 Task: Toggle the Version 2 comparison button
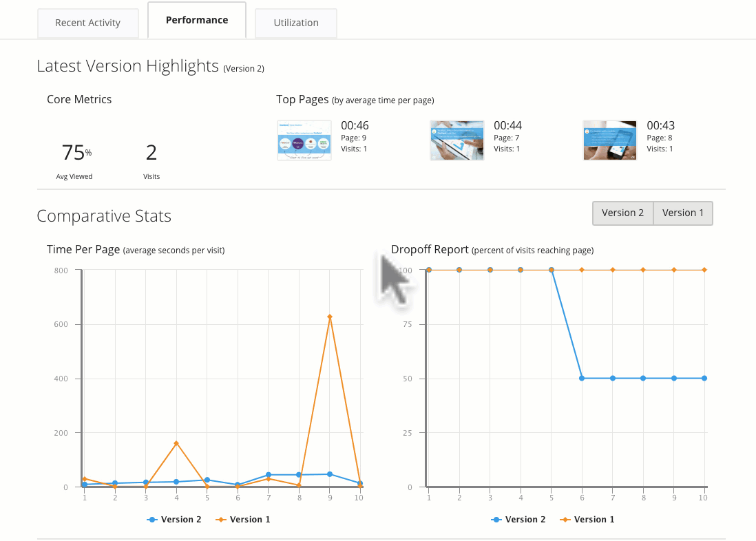coord(622,213)
